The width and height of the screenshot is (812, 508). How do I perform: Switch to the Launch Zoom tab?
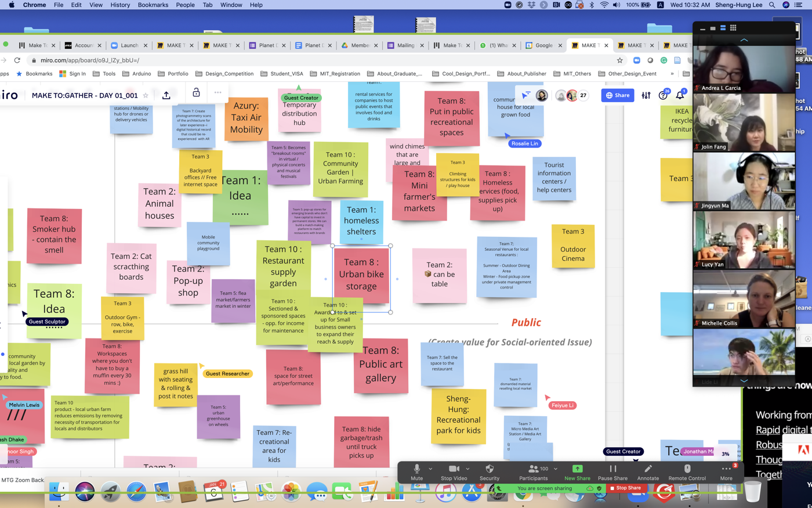point(129,45)
